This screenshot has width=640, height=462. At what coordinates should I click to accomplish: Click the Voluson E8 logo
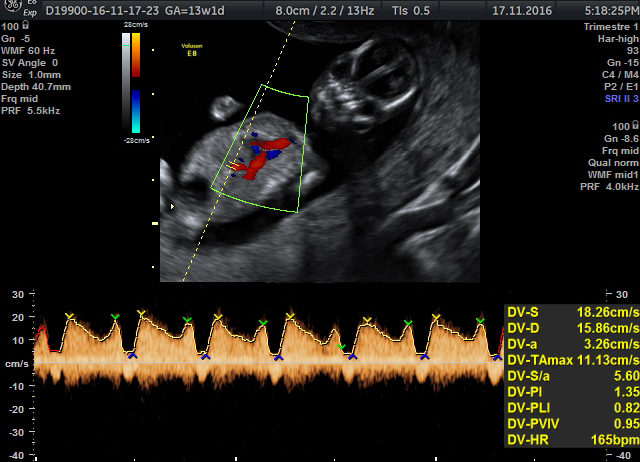coord(192,49)
